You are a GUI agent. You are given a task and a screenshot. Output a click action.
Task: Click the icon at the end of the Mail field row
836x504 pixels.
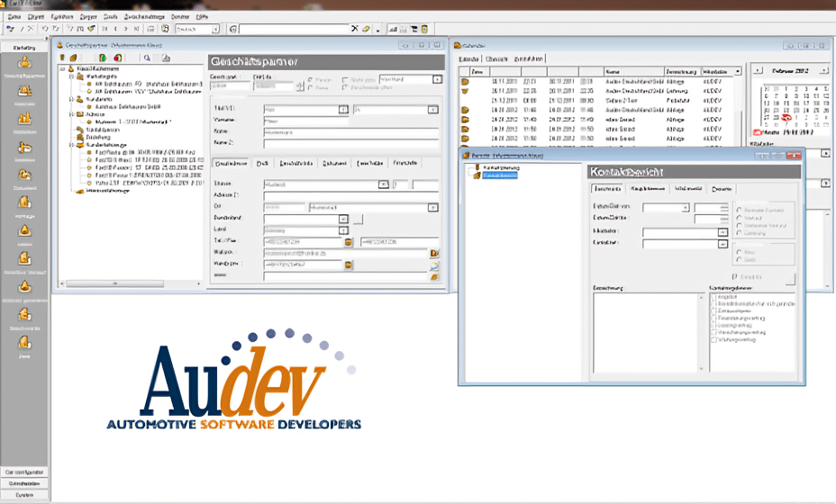coord(433,253)
